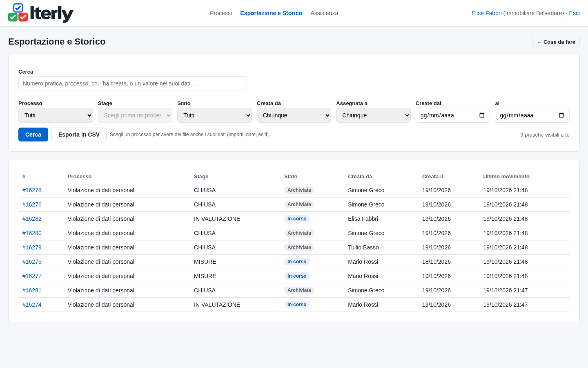Click Esporta in CSV

(x=79, y=135)
